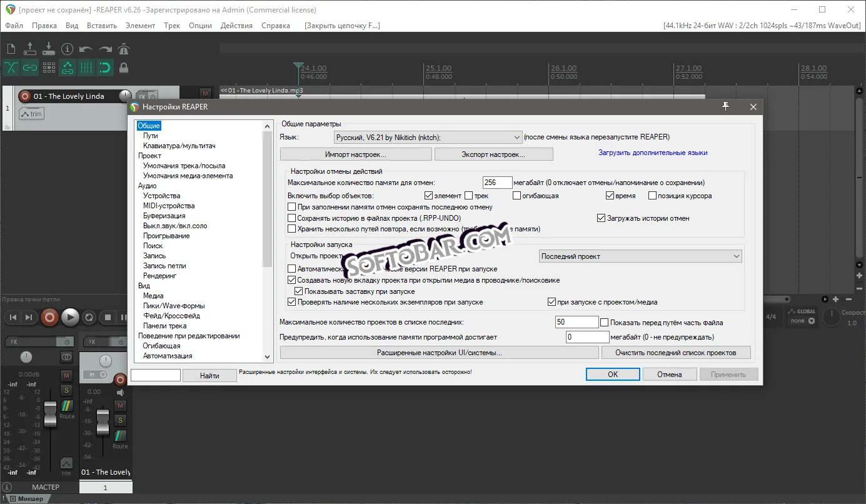Open 'Загрузить дополнительные языки' link
The width and height of the screenshot is (866, 504).
653,153
